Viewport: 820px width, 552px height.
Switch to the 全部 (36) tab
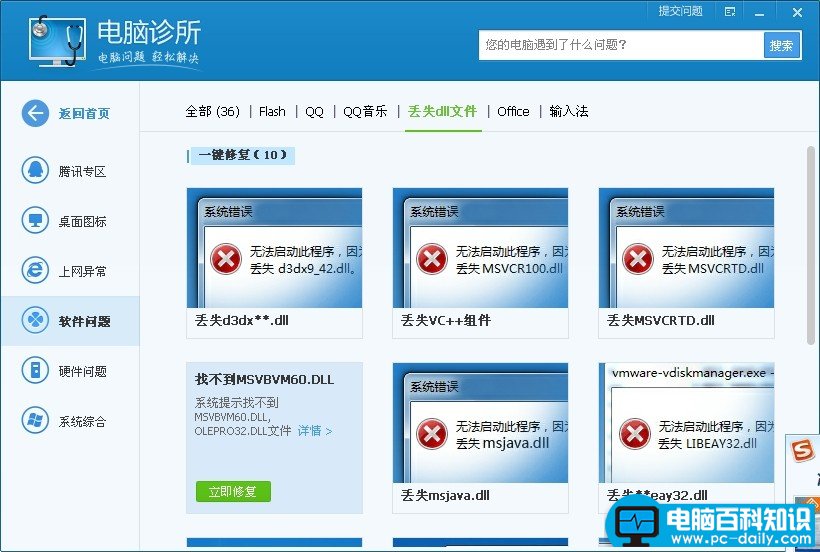click(212, 111)
